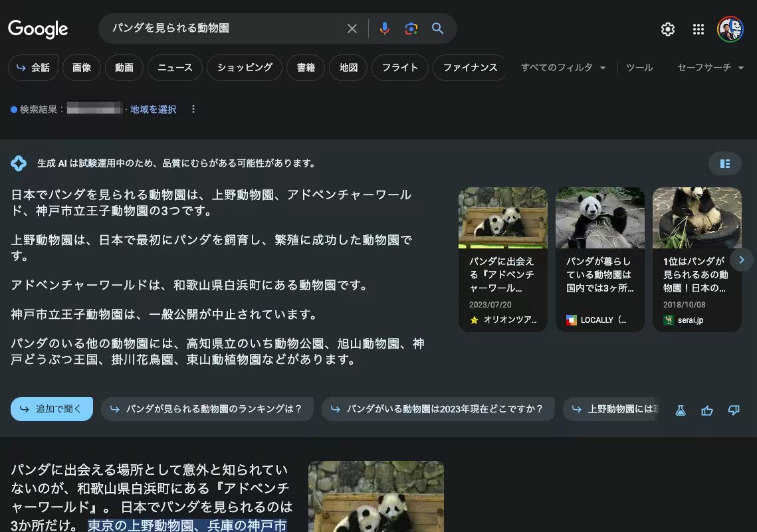This screenshot has height=532, width=757.
Task: Click the sentence アドベンチャーワールドは、和歌山県白浜町にある動物園です。
Action: (x=189, y=285)
